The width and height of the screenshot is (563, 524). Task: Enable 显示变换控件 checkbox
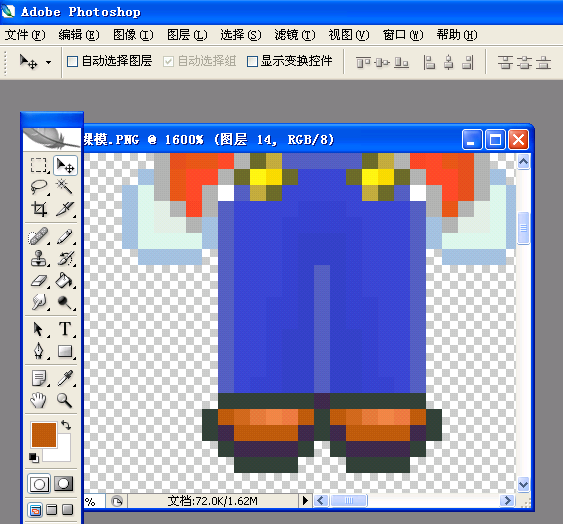coord(252,61)
